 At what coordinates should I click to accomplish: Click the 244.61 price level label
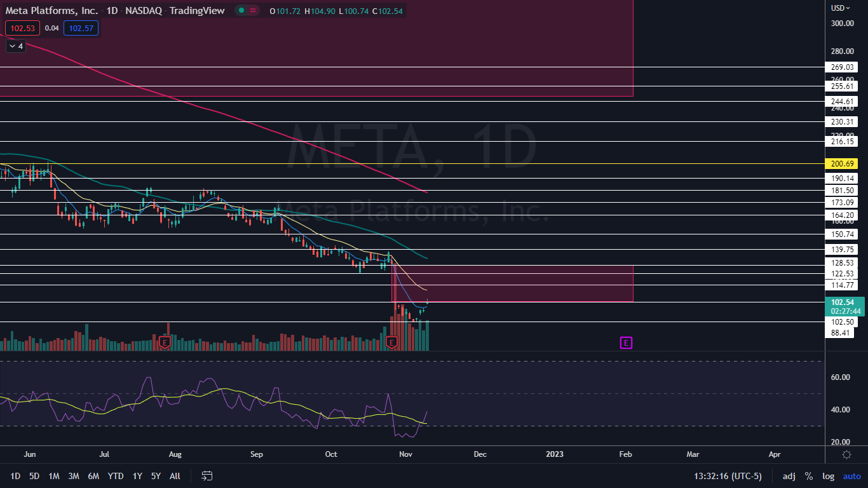841,101
